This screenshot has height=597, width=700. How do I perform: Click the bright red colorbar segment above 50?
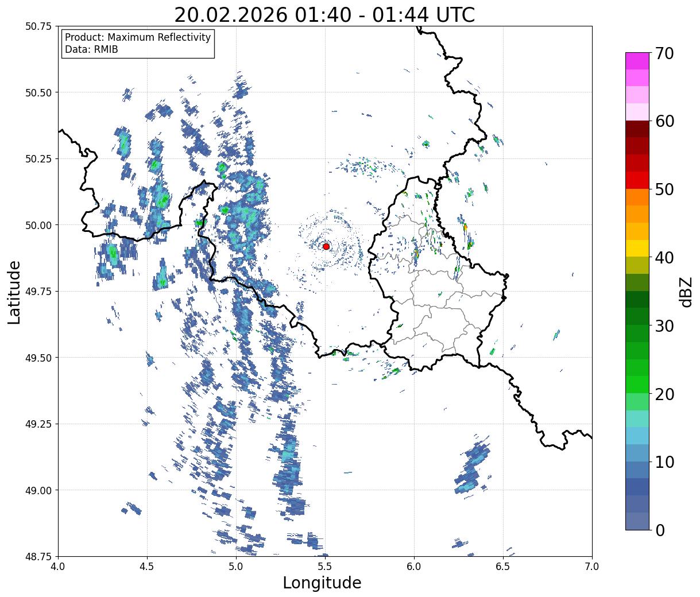(x=637, y=180)
